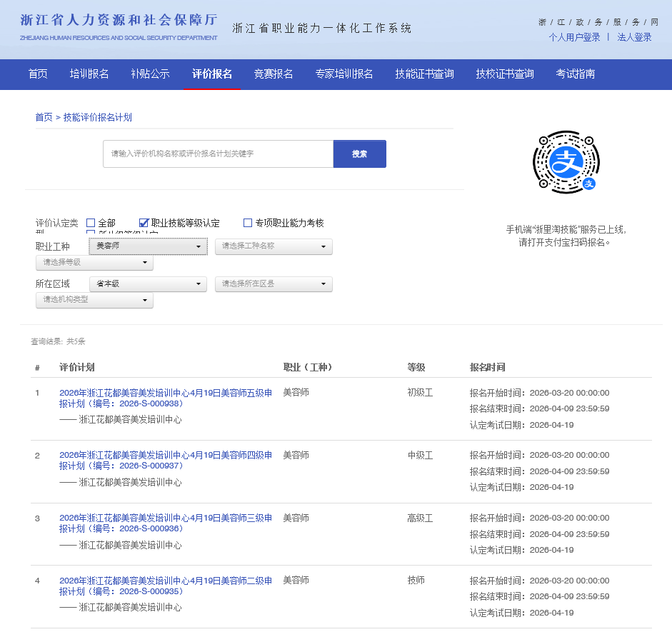Go to the 技能证书查询 section
The width and height of the screenshot is (672, 632).
click(424, 74)
